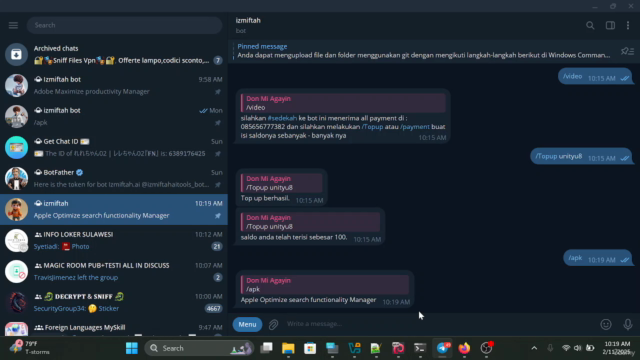
Task: Start voice message with microphone icon
Action: [x=628, y=324]
